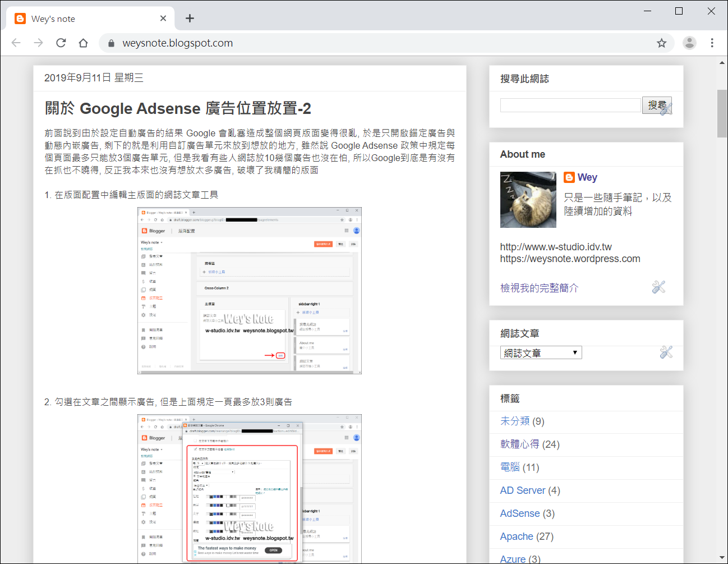View site info via lock icon

(x=111, y=43)
